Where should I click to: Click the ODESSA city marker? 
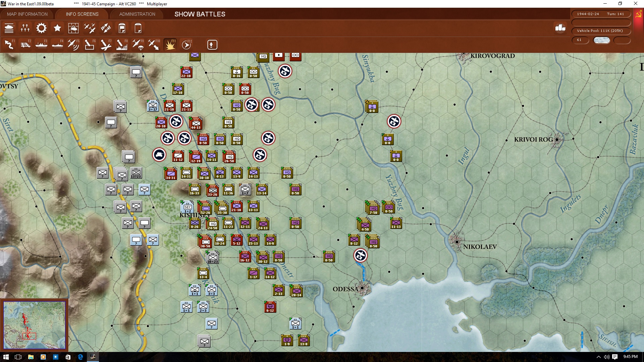pos(362,288)
